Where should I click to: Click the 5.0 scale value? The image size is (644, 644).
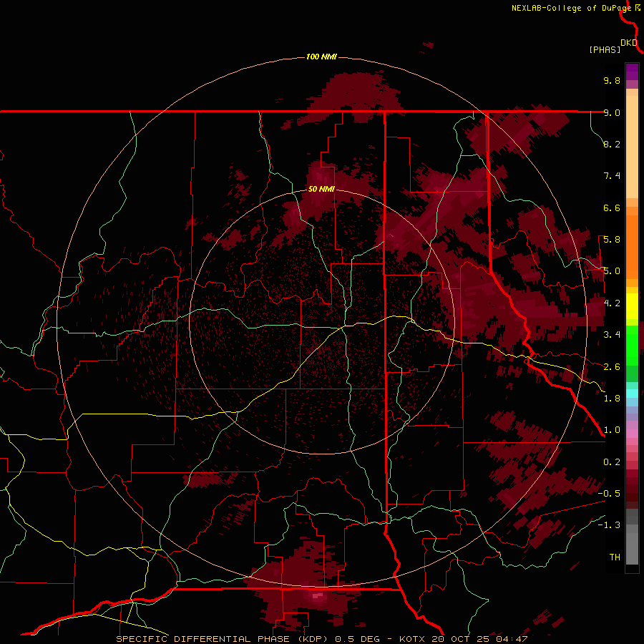point(612,271)
